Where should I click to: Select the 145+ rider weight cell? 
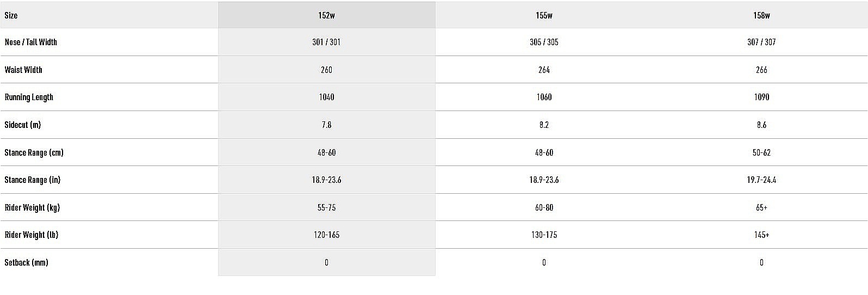pyautogui.click(x=761, y=235)
